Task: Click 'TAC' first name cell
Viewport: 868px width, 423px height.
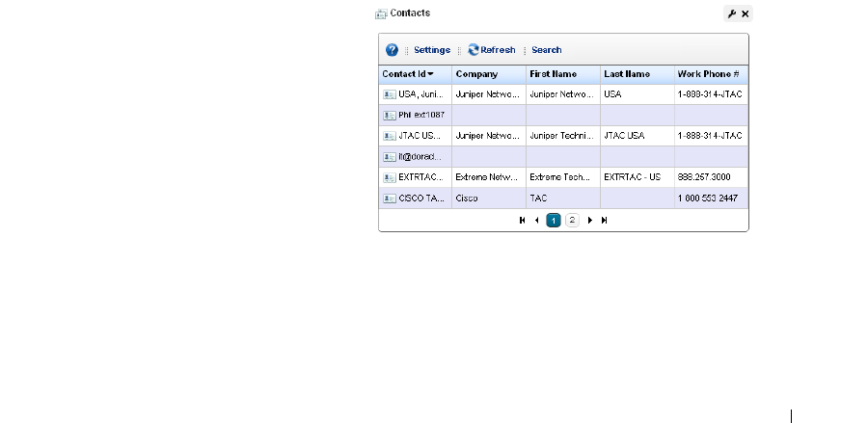Action: (563, 198)
